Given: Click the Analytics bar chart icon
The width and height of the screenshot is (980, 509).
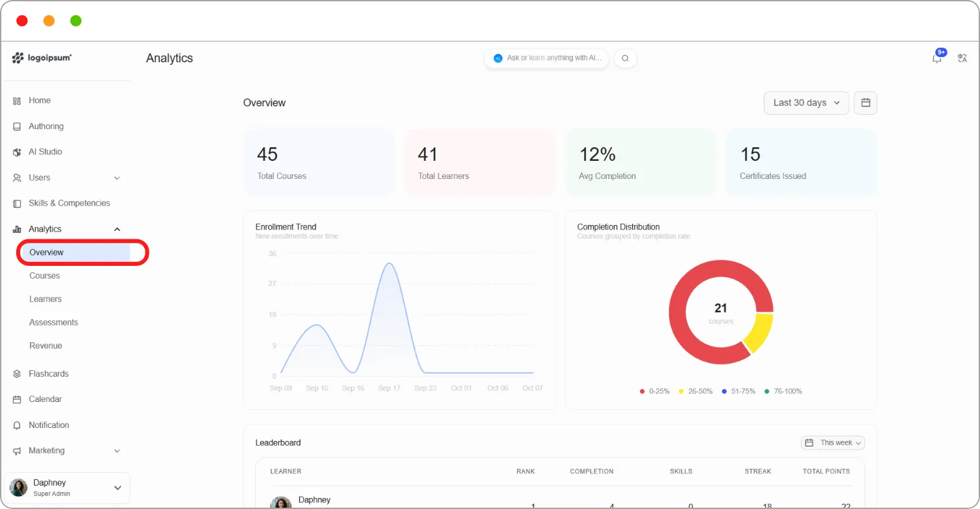Looking at the screenshot, I should pyautogui.click(x=17, y=229).
